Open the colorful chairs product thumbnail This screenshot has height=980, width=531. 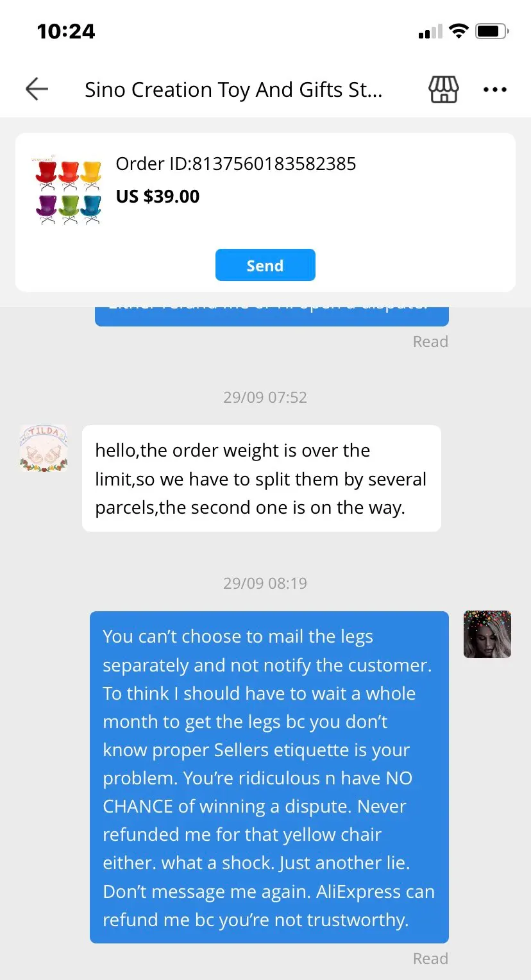pyautogui.click(x=69, y=190)
